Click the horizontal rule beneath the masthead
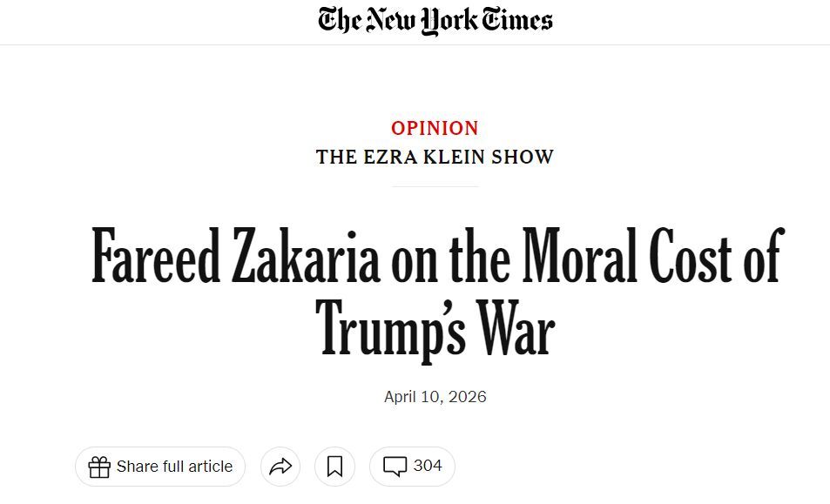This screenshot has height=504, width=830. tap(415, 44)
